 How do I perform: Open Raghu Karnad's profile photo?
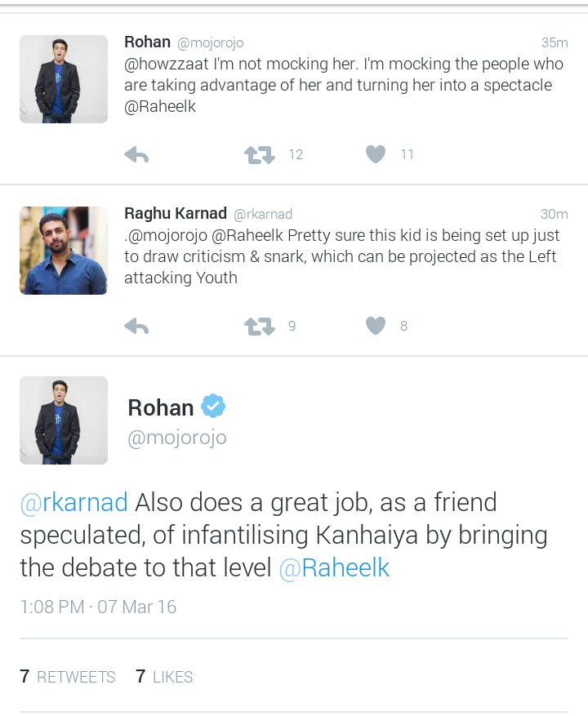pyautogui.click(x=64, y=251)
